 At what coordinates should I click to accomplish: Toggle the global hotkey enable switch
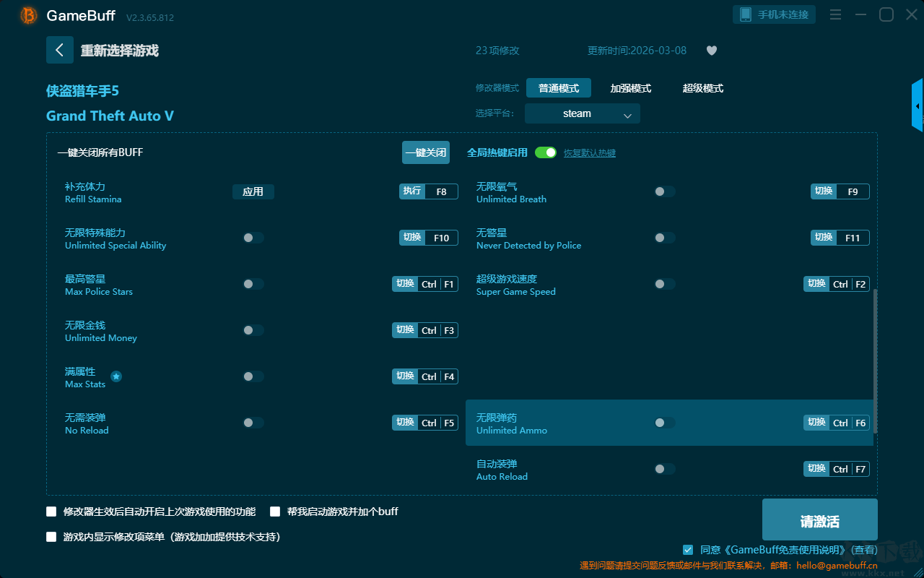click(546, 152)
